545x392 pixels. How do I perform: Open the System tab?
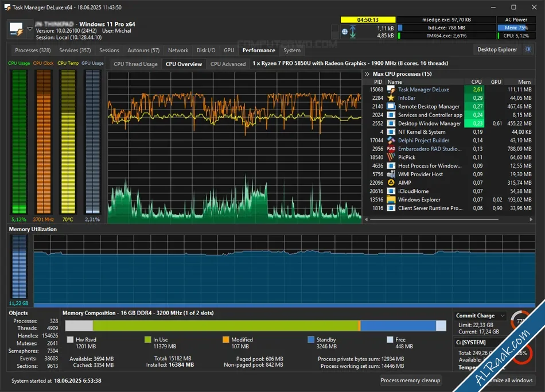[x=292, y=51]
